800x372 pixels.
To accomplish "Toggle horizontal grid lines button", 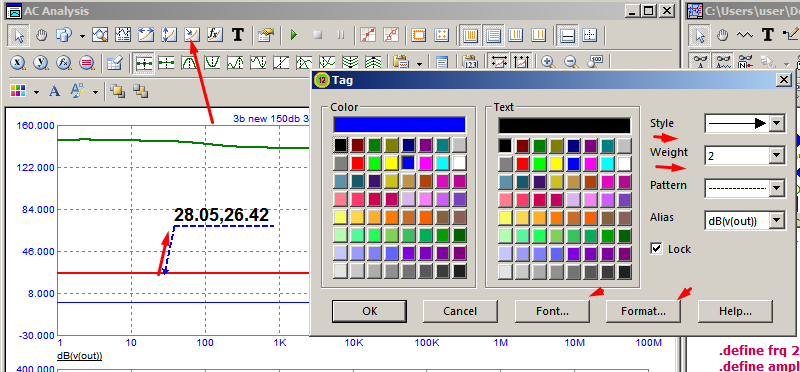I will tap(493, 35).
